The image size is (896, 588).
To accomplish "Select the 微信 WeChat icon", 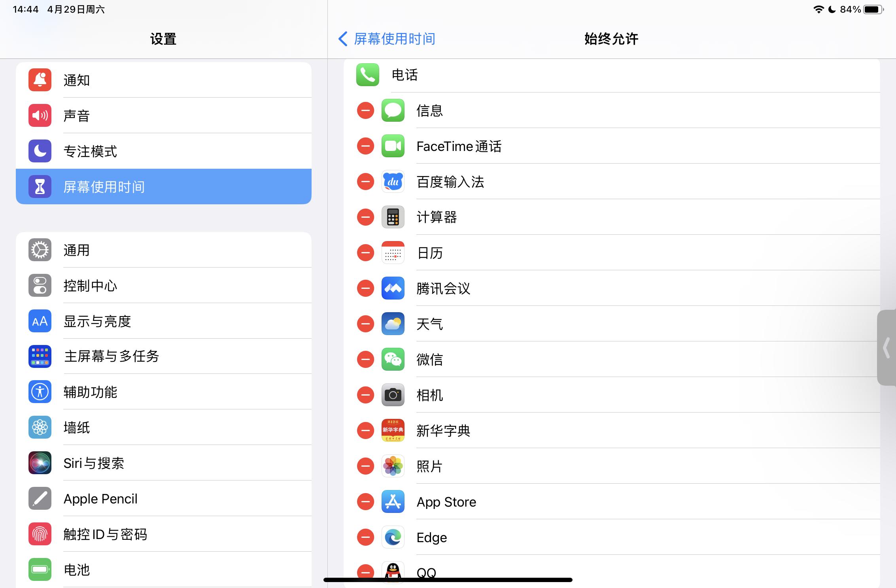I will click(x=393, y=359).
